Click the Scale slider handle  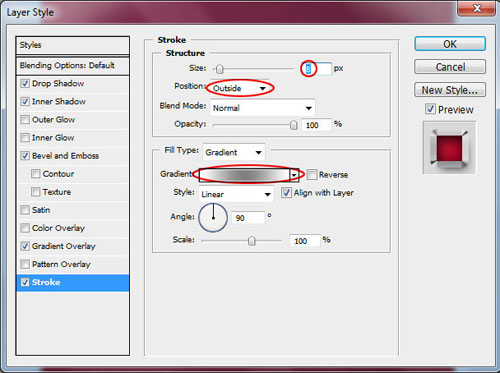(252, 241)
